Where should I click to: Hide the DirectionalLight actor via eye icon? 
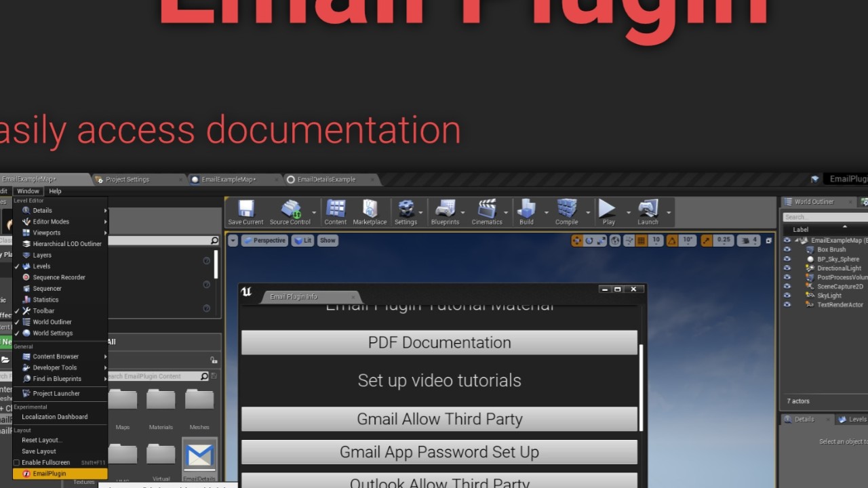coord(787,268)
